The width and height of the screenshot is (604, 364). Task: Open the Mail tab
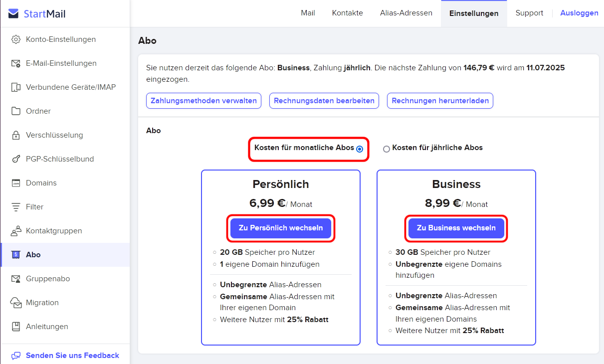308,13
